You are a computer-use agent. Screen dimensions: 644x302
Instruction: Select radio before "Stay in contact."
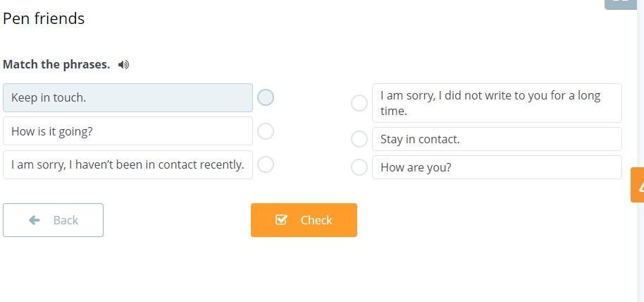click(359, 139)
